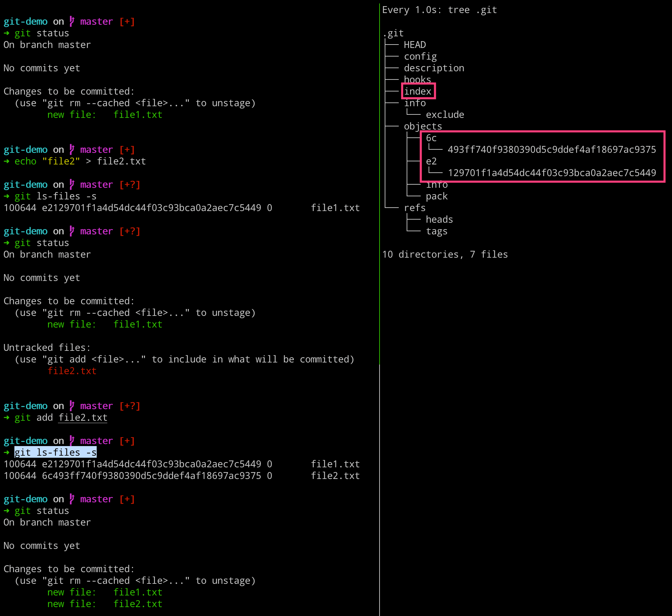Click the underlined file2.txt in git add command
This screenshot has height=616, width=672.
click(83, 417)
